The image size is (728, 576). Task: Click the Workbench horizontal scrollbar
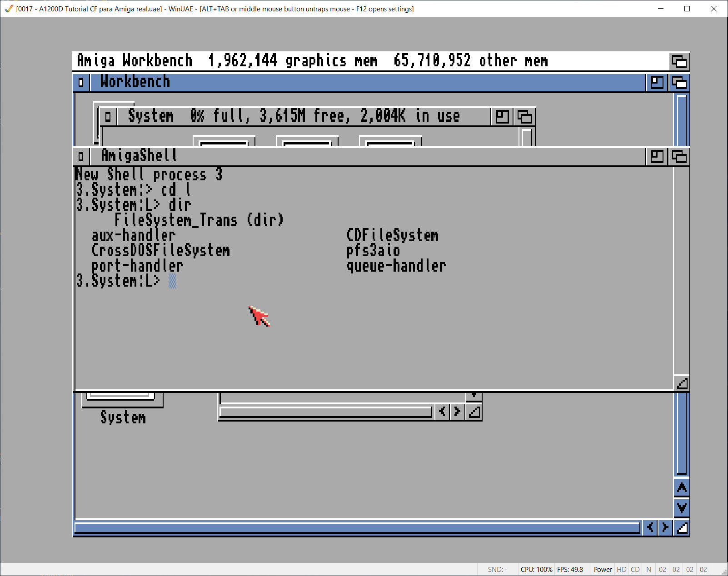tap(357, 527)
